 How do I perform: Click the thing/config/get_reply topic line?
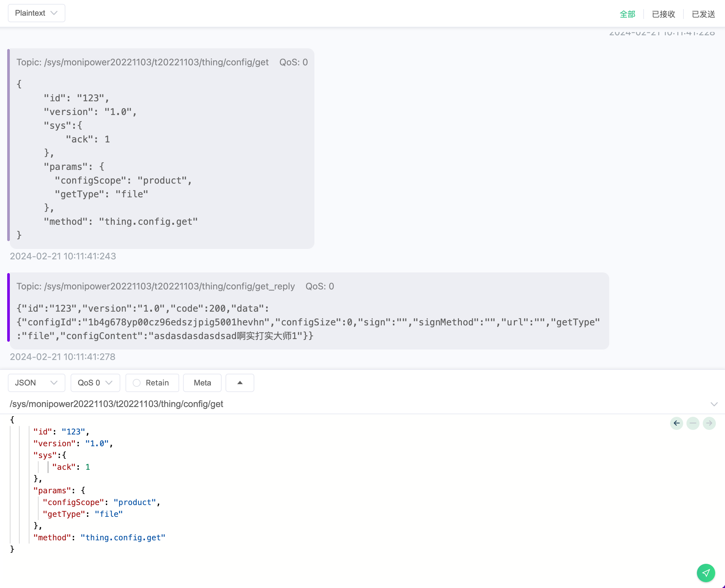pyautogui.click(x=156, y=286)
